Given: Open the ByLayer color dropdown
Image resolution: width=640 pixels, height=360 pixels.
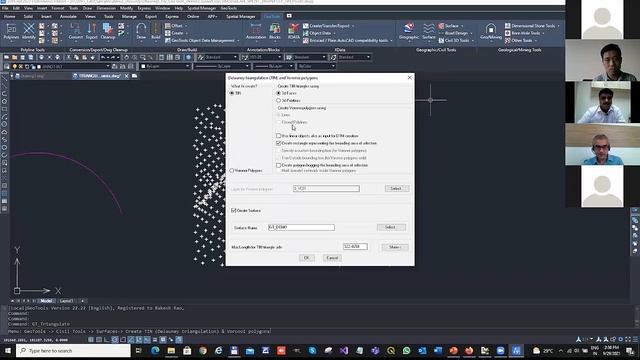Looking at the screenshot, I should click(x=165, y=66).
